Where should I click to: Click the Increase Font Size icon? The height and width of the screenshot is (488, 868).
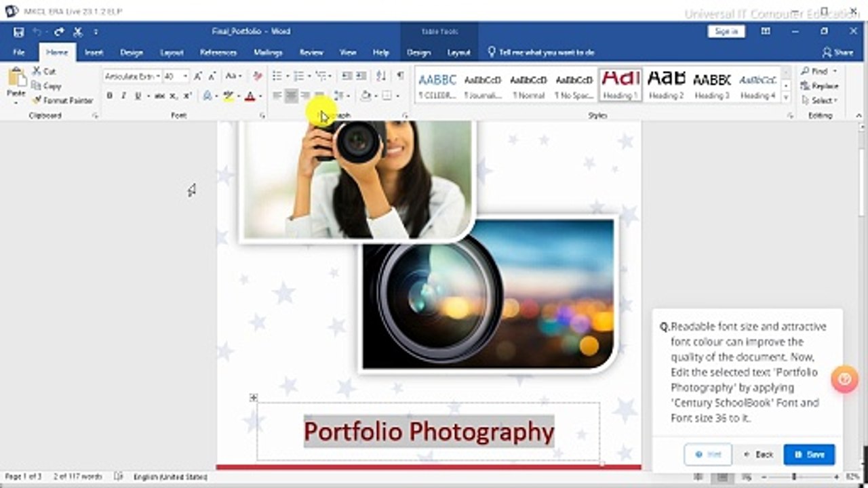(198, 77)
